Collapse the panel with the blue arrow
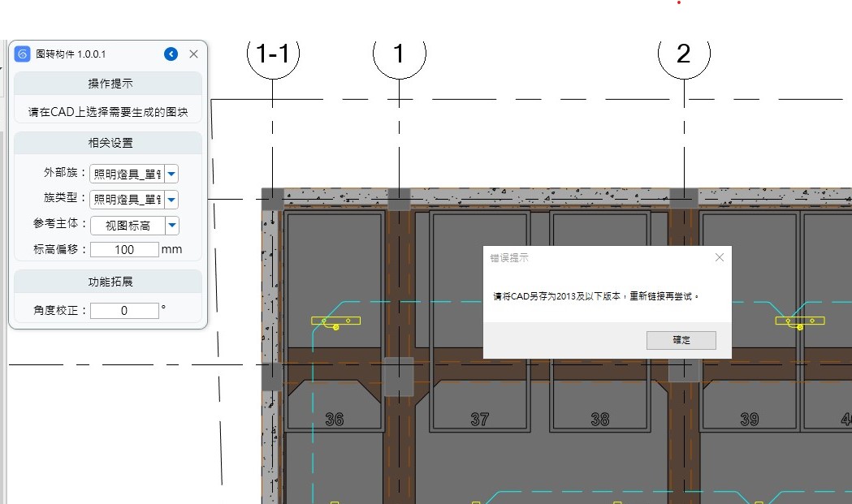 tap(171, 54)
